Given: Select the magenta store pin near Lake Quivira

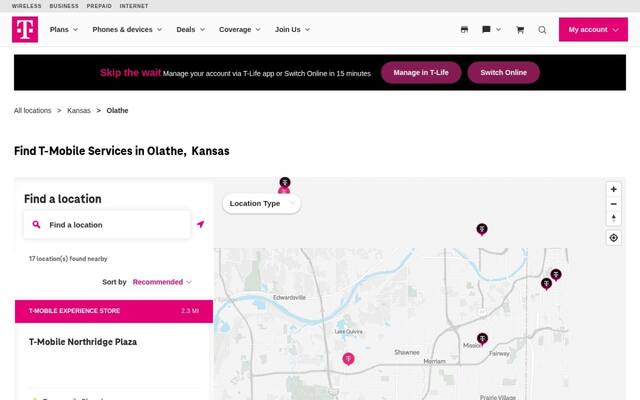Looking at the screenshot, I should point(348,359).
